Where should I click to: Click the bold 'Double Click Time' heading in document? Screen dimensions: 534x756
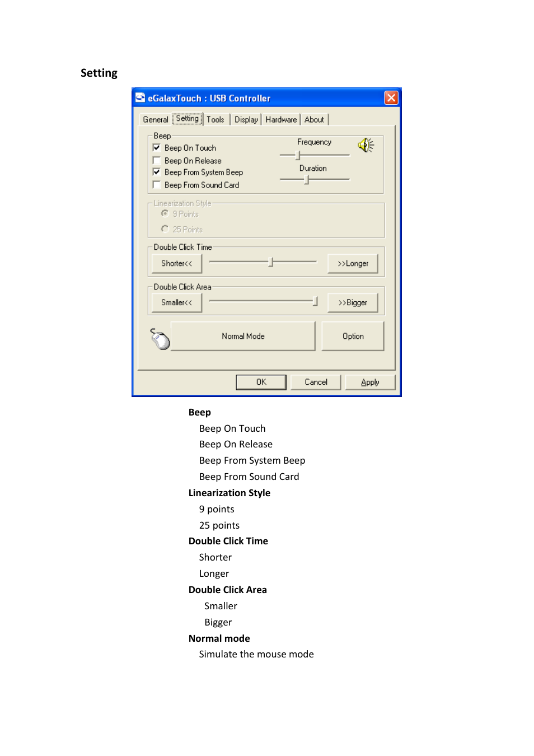click(228, 541)
